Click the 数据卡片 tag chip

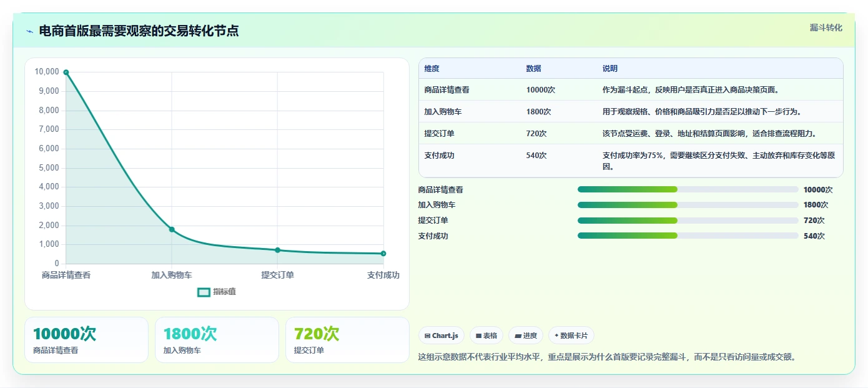click(x=571, y=336)
